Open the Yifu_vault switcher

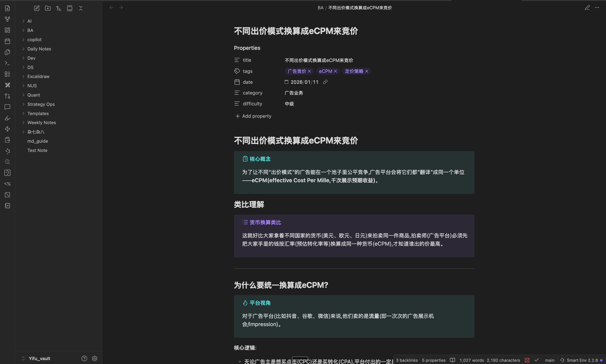coord(39,358)
